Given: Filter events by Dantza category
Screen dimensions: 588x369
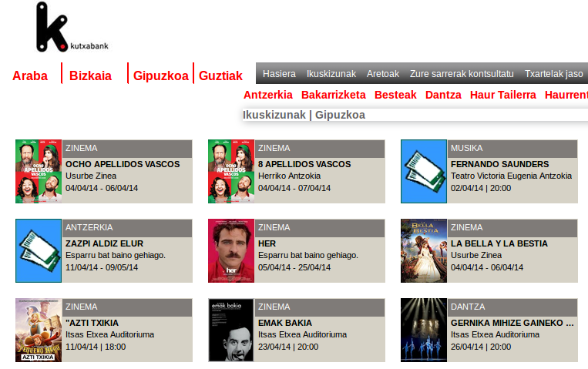Looking at the screenshot, I should pyautogui.click(x=443, y=95).
